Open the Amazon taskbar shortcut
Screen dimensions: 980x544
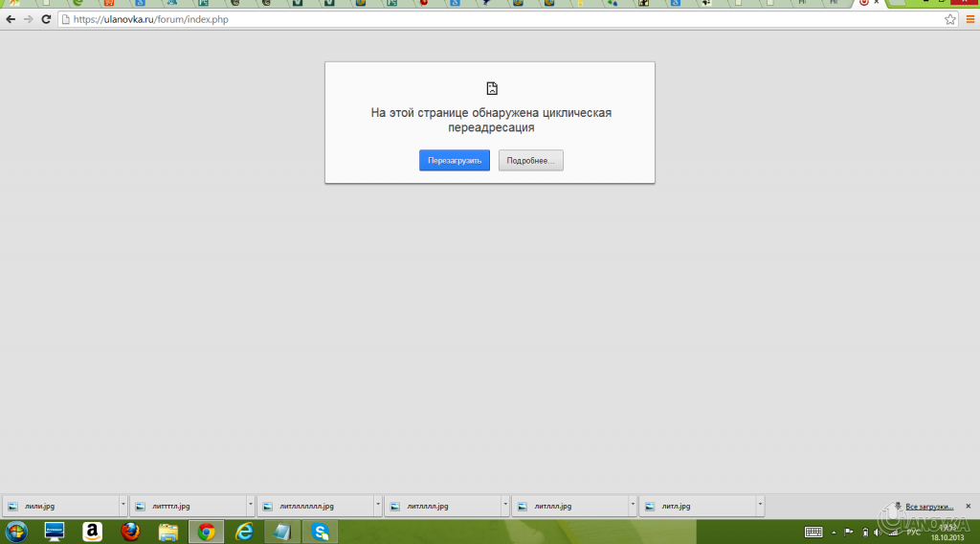(x=92, y=532)
